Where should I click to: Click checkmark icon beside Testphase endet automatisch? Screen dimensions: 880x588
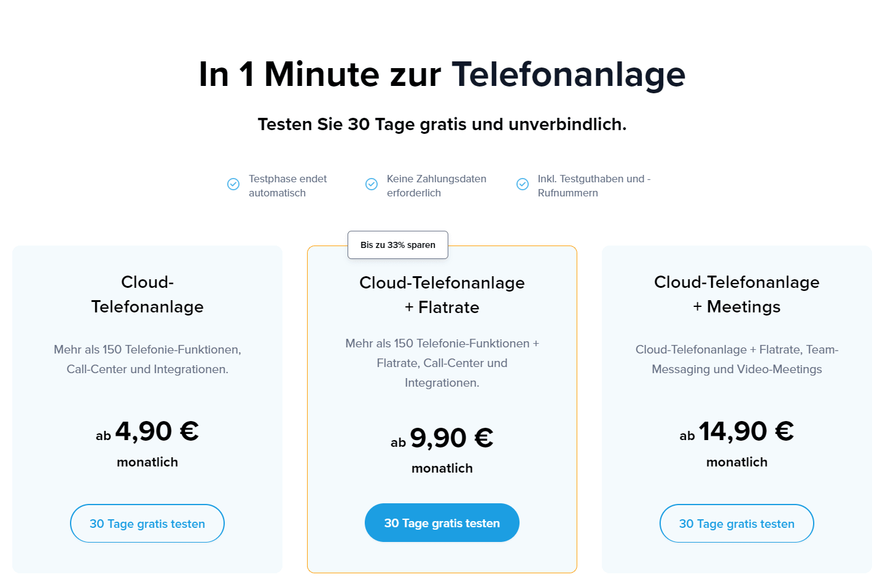233,184
